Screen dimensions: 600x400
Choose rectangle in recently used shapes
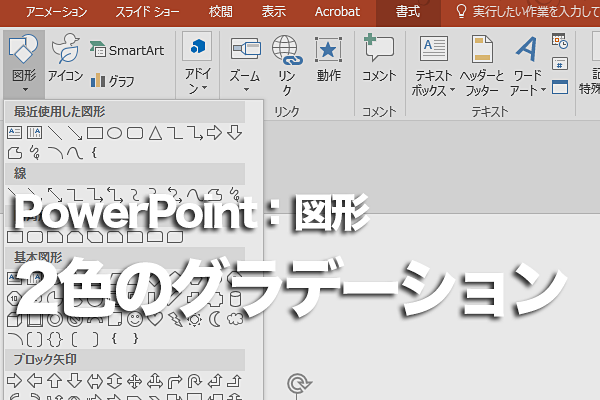click(95, 133)
